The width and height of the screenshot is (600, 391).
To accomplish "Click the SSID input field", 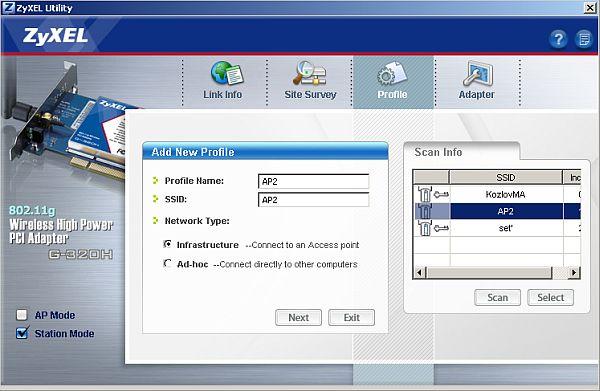I will pyautogui.click(x=313, y=200).
